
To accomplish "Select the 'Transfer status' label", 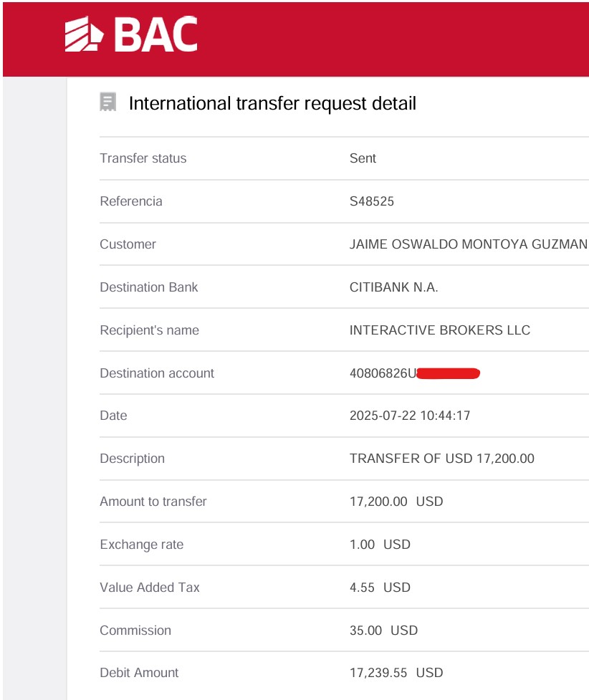I will tap(143, 158).
